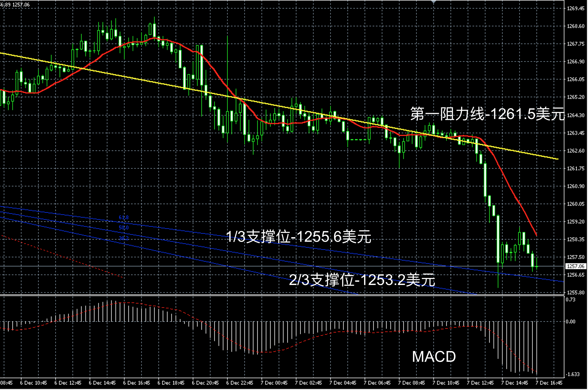
Task: Click the 7 Dec 12:45 time label
Action: click(x=480, y=383)
